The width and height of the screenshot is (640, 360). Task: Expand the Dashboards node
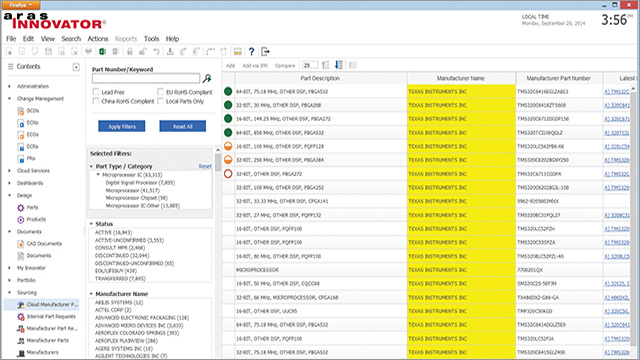coord(9,183)
